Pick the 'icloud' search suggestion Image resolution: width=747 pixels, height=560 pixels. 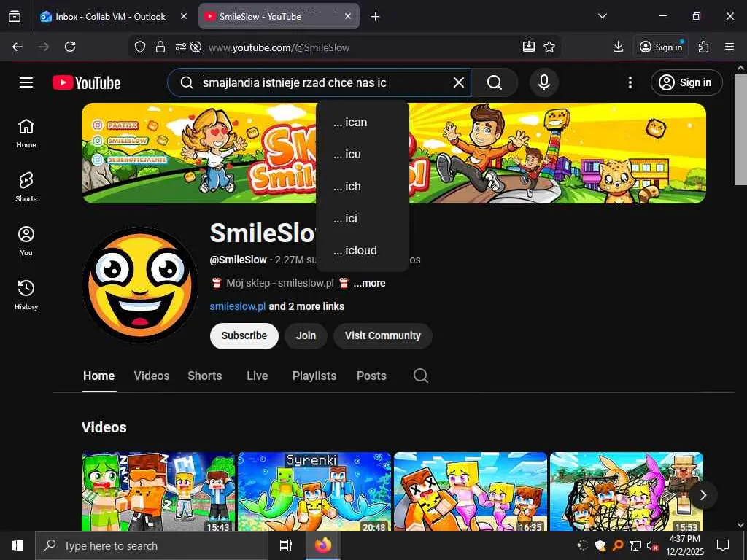(363, 251)
